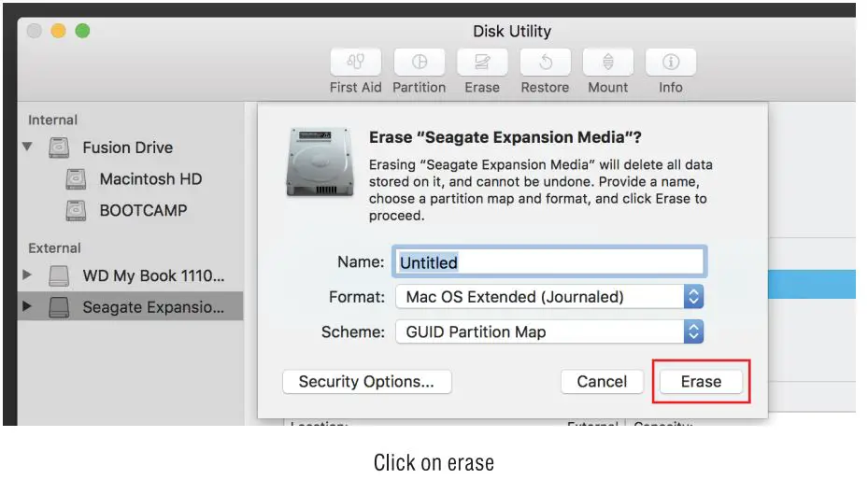Click the First Aid toolbar icon
This screenshot has height=479, width=868.
[355, 63]
